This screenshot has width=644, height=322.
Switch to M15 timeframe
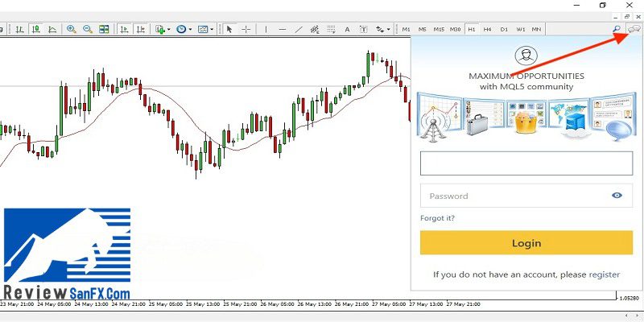pyautogui.click(x=439, y=29)
